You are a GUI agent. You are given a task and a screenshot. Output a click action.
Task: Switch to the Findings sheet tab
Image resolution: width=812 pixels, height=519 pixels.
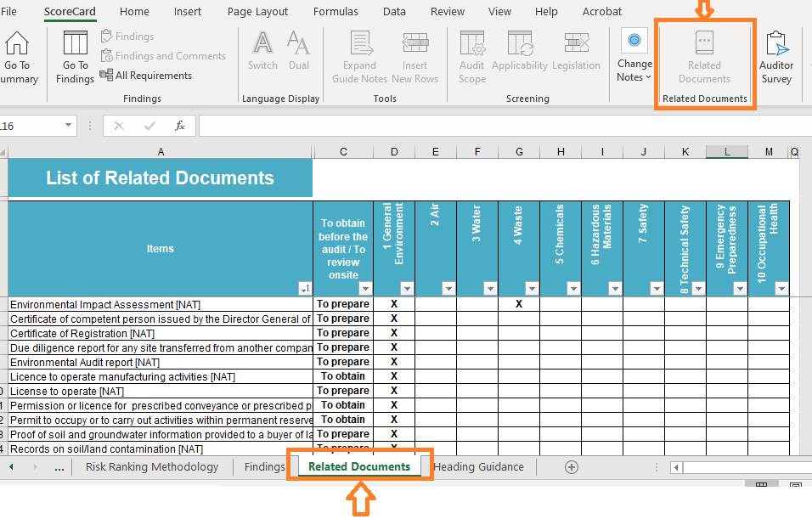coord(264,467)
